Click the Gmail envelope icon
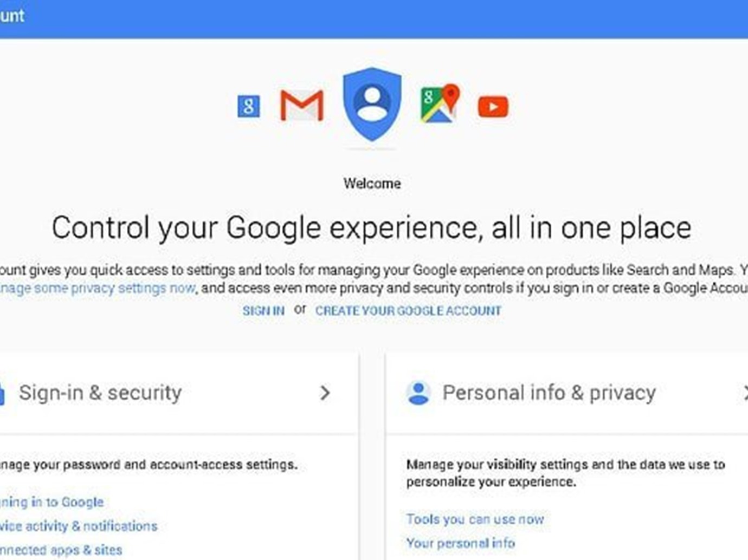748x560 pixels. [x=301, y=105]
